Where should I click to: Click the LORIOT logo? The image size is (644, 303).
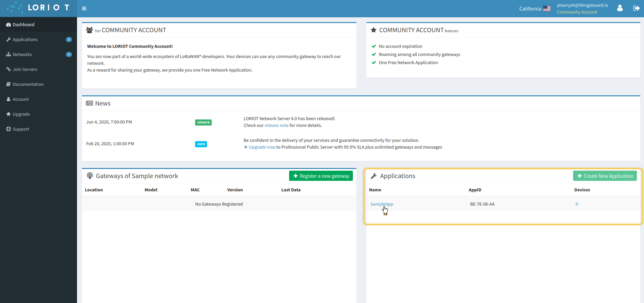pos(38,8)
